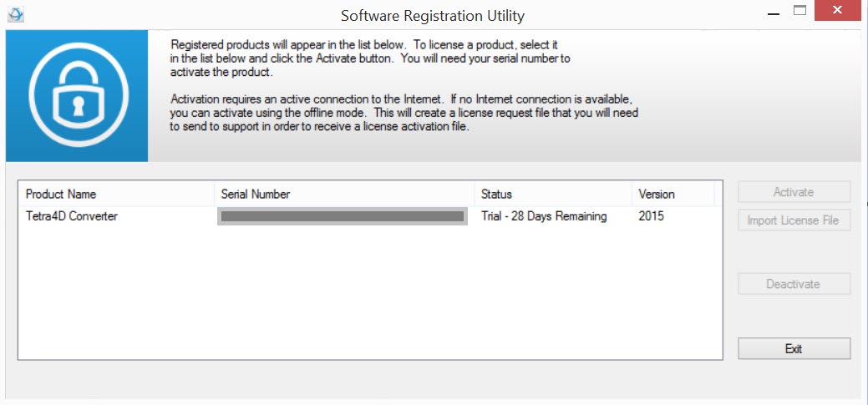Click the Version column header
This screenshot has width=868, height=405.
[673, 195]
